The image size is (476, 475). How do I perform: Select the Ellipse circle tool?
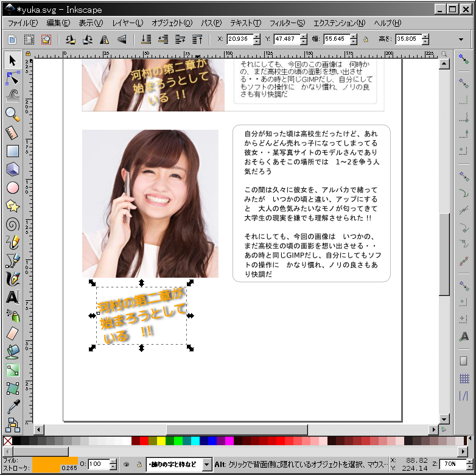(x=12, y=188)
